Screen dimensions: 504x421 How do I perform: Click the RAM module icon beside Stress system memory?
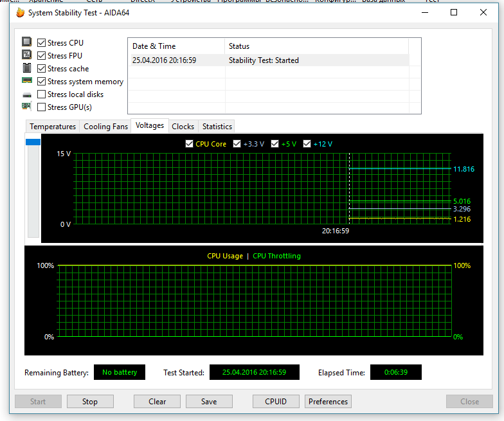click(27, 80)
